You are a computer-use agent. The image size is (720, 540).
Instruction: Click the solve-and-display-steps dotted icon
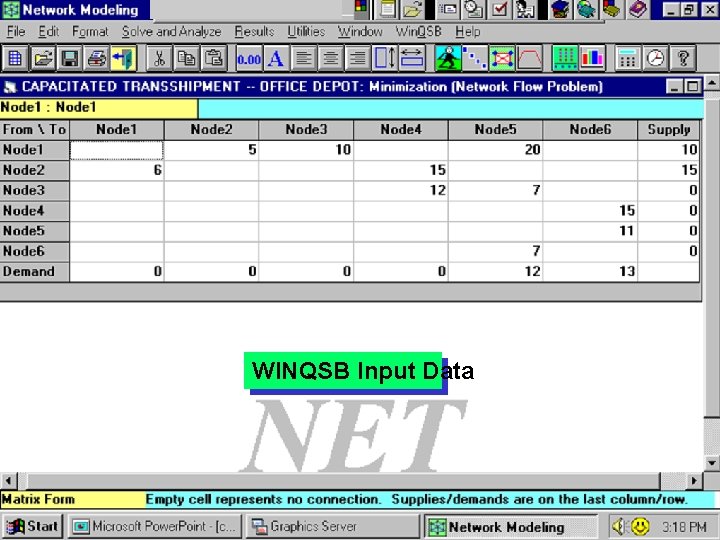475,58
